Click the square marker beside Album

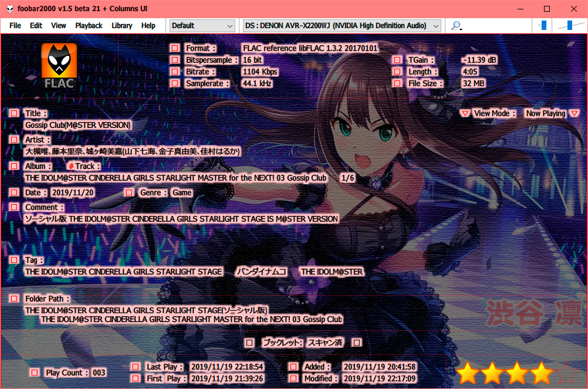(14, 165)
